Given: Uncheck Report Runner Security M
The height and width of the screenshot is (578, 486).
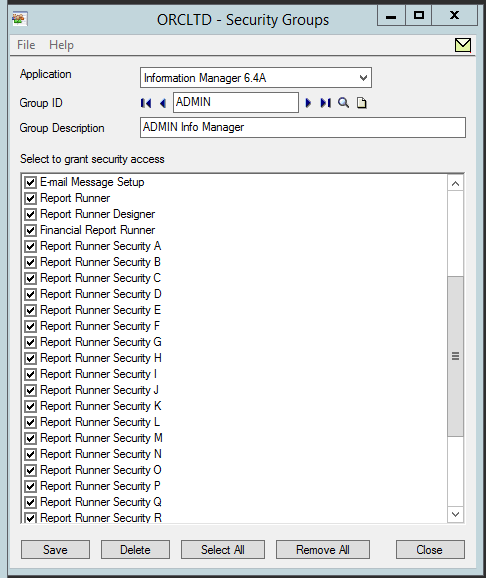Looking at the screenshot, I should click(30, 438).
